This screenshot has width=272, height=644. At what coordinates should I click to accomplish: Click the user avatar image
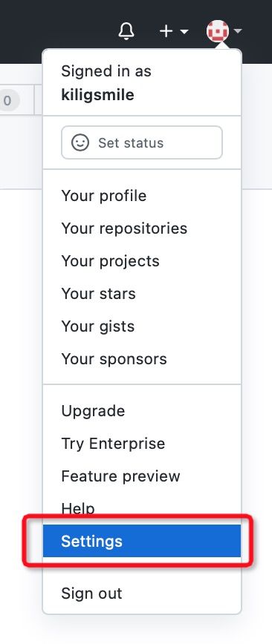coord(218,31)
